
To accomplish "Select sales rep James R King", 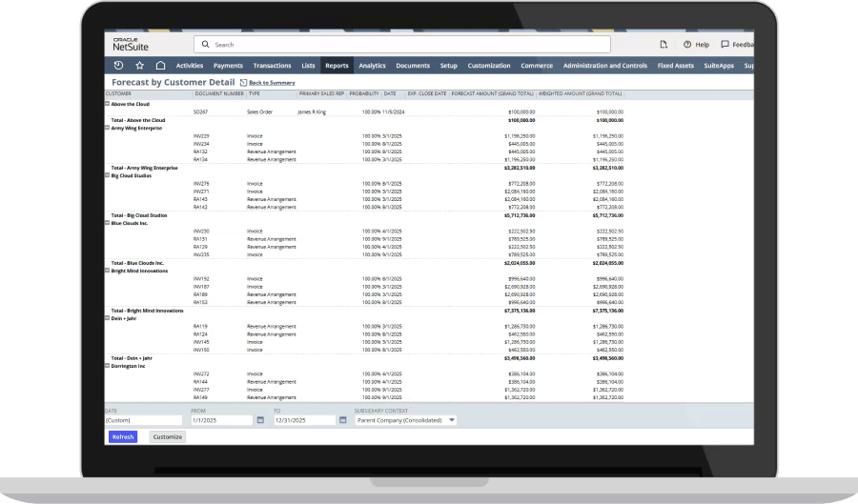I will coord(312,112).
